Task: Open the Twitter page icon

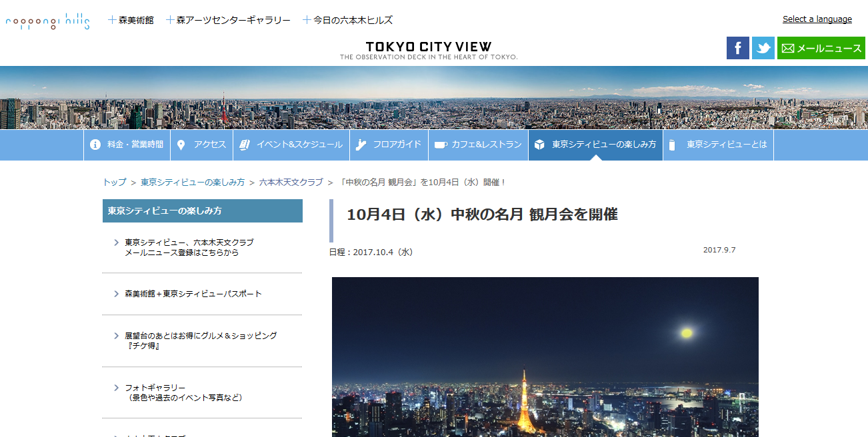Action: tap(763, 48)
